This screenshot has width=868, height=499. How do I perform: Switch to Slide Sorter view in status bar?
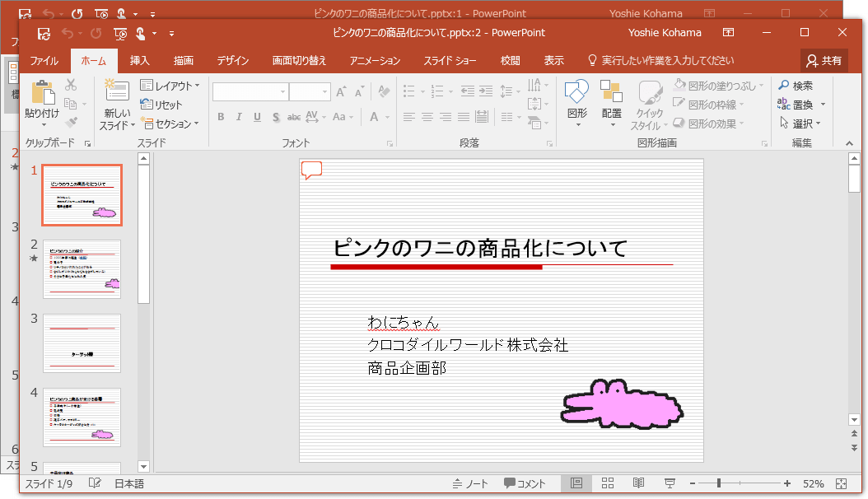(x=608, y=483)
